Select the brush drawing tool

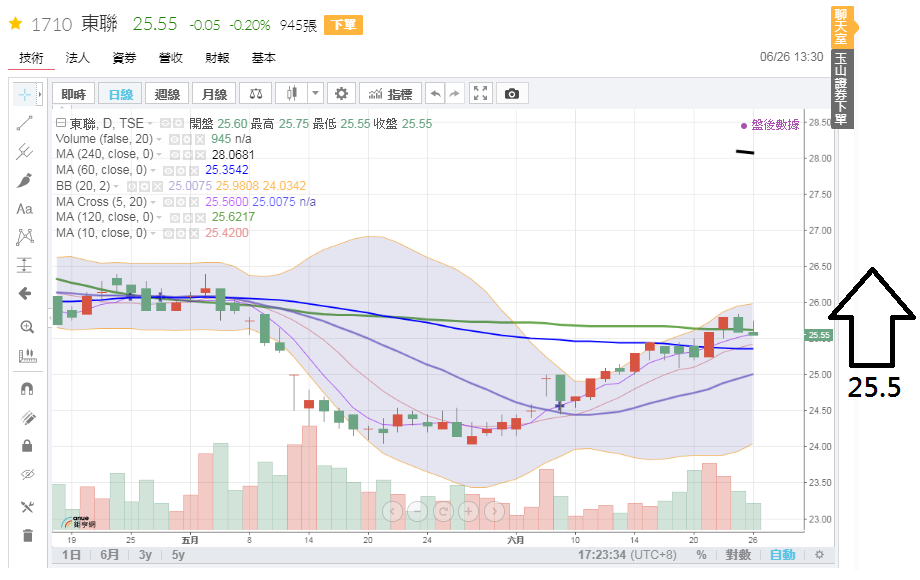pos(25,181)
